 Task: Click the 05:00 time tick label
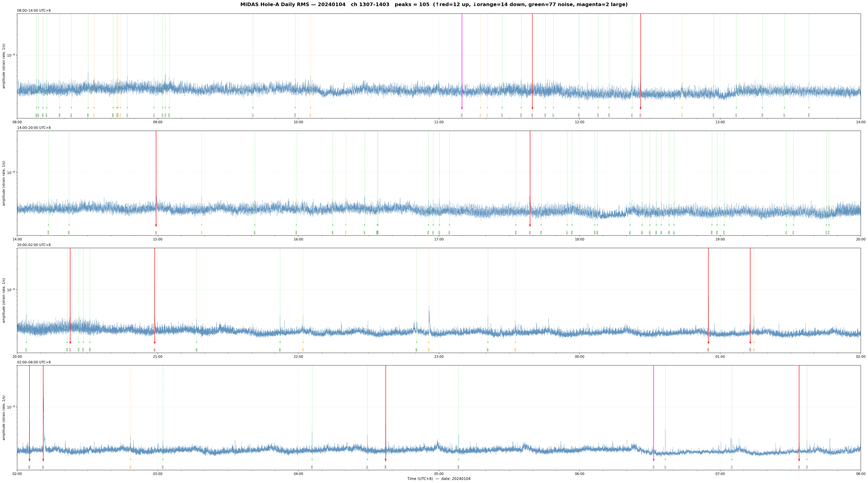tap(439, 474)
